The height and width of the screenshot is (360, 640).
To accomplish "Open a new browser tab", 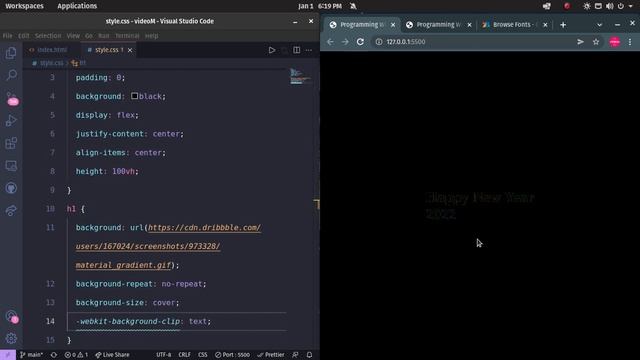I will [563, 25].
